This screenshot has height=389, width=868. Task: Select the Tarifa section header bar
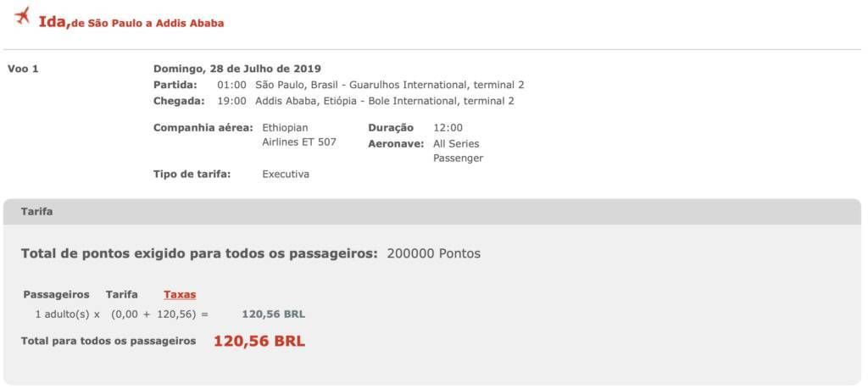coord(431,212)
